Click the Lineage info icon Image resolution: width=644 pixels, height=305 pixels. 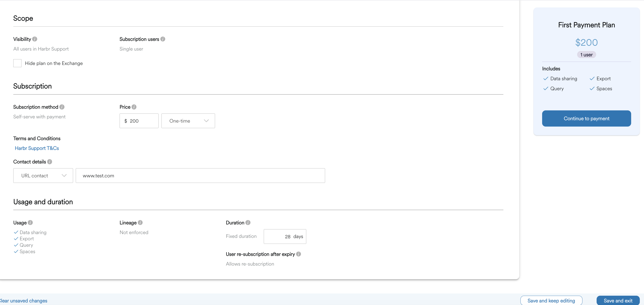click(x=140, y=222)
